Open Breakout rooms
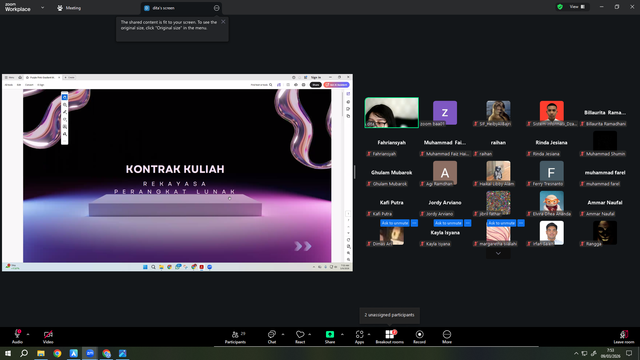Image resolution: width=640 pixels, height=360 pixels. tap(389, 337)
